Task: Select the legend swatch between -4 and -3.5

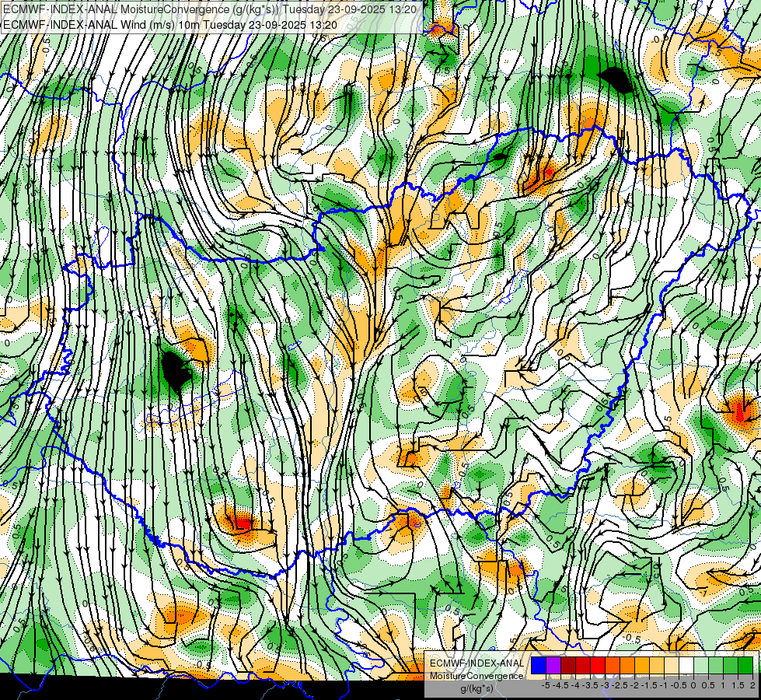Action: coord(583,666)
